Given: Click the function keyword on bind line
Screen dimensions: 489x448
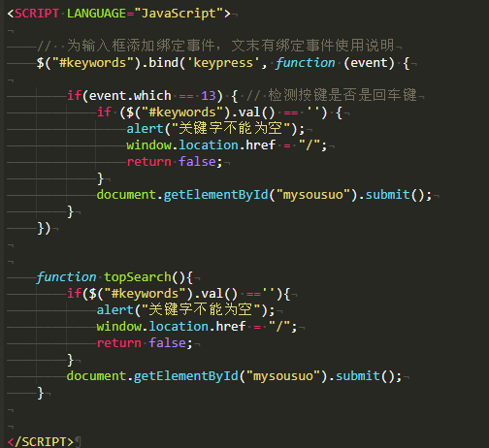Looking at the screenshot, I should (x=305, y=63).
